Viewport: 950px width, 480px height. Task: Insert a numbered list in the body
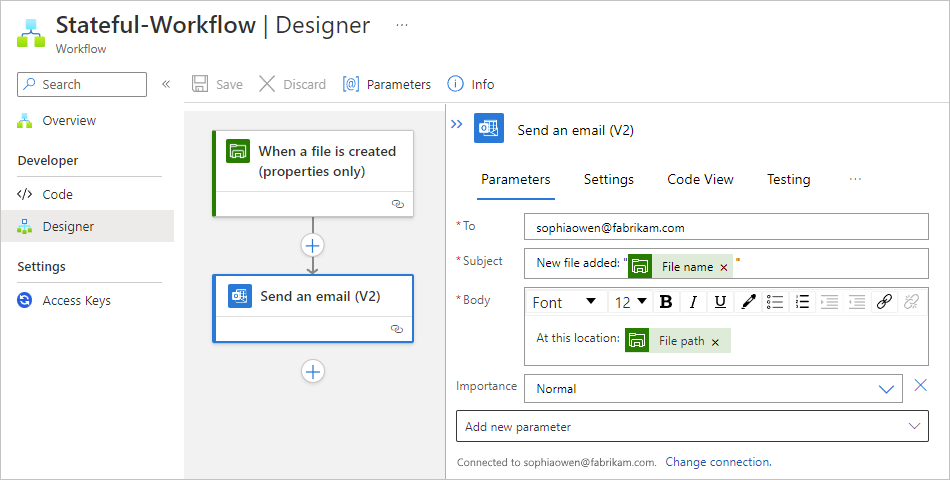tap(802, 302)
